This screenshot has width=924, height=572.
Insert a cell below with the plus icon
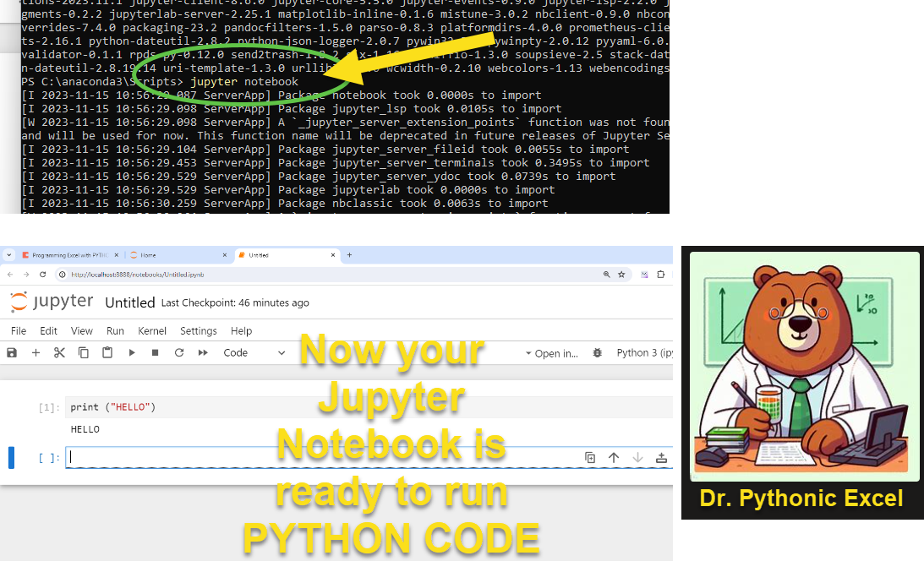click(x=36, y=353)
